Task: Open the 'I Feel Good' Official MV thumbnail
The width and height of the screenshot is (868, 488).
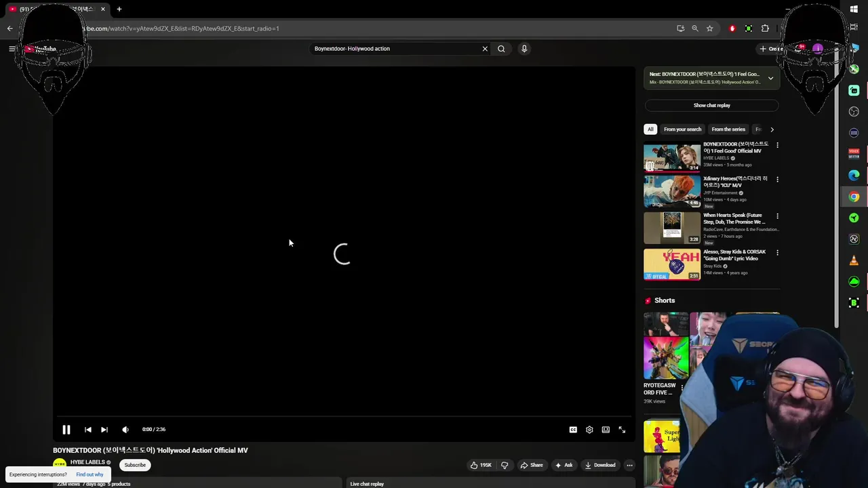Action: pyautogui.click(x=672, y=157)
